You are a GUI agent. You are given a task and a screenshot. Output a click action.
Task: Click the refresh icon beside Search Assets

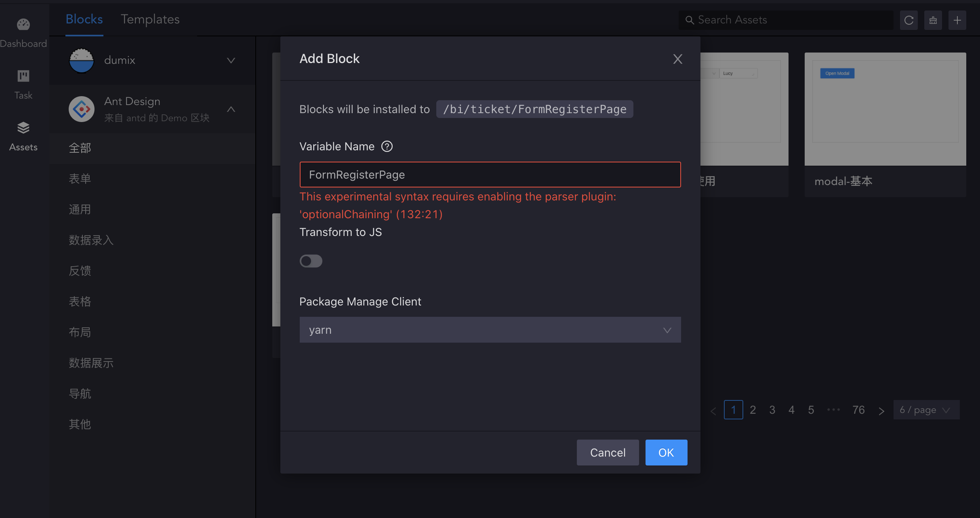(909, 20)
